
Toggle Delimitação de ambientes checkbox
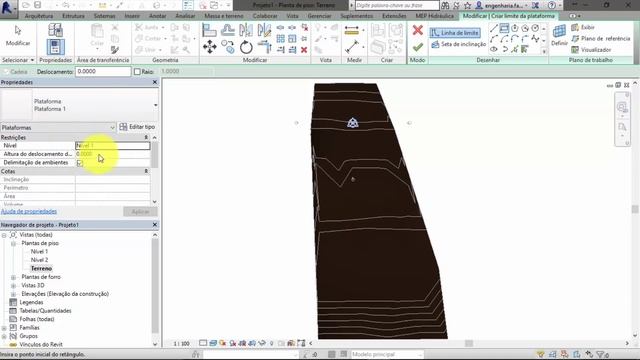(x=80, y=163)
